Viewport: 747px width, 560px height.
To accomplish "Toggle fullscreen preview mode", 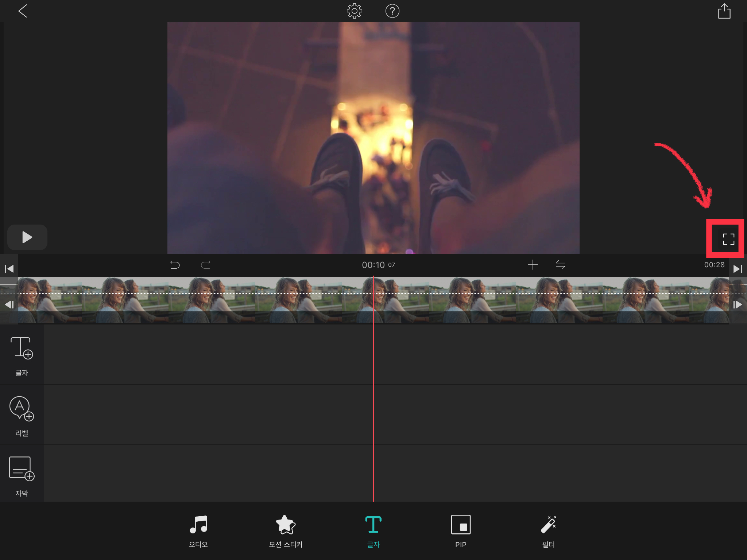I will [x=728, y=239].
